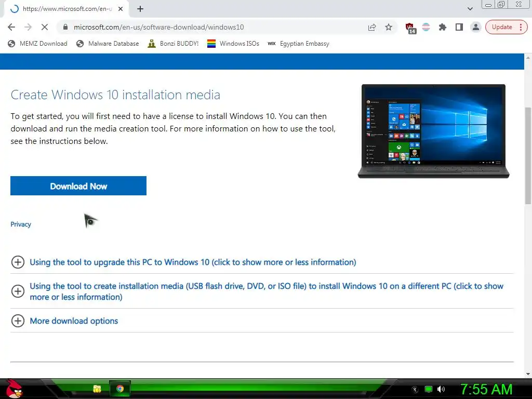Open a new tab with plus button
This screenshot has width=532, height=399.
140,9
